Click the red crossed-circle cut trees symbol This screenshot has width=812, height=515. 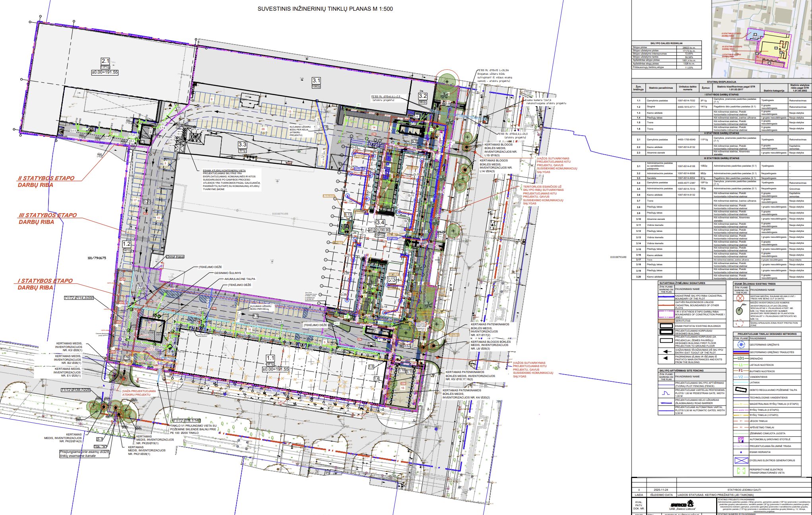740,298
